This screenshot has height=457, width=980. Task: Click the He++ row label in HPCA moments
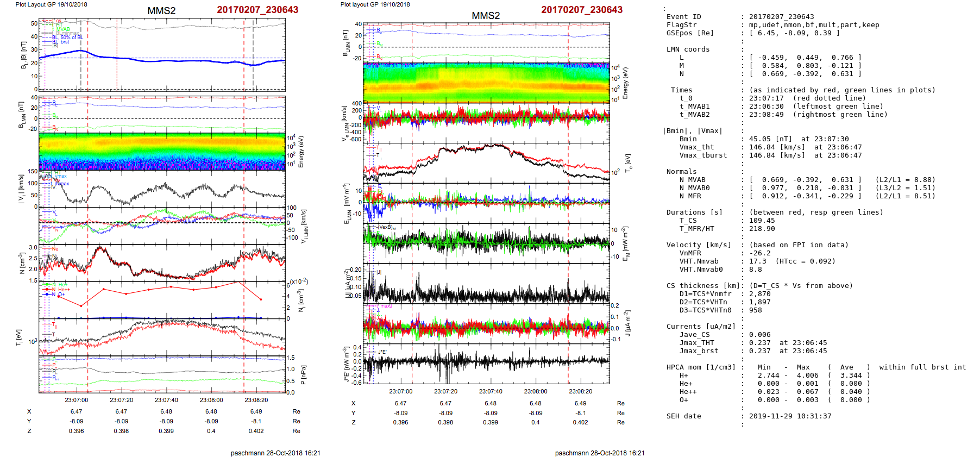click(x=688, y=392)
